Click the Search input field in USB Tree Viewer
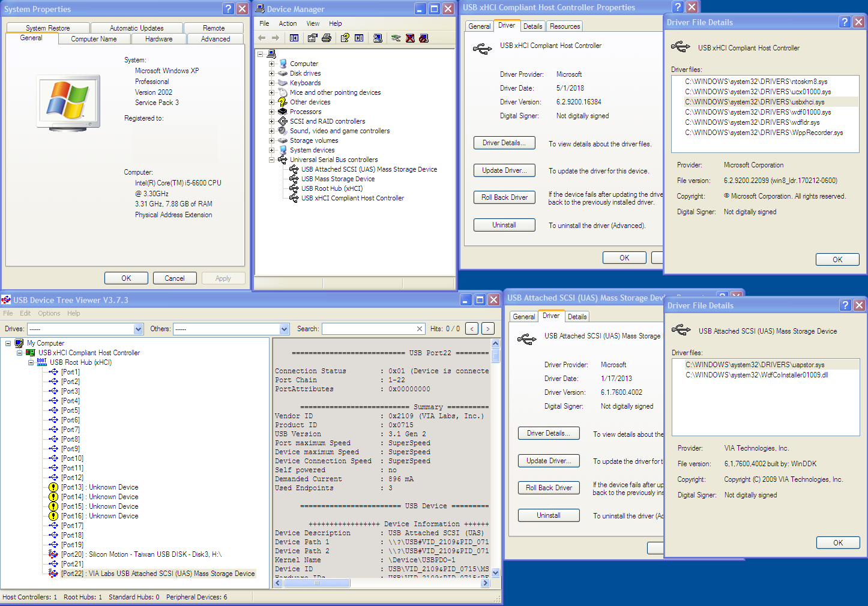This screenshot has height=606, width=868. tap(369, 329)
